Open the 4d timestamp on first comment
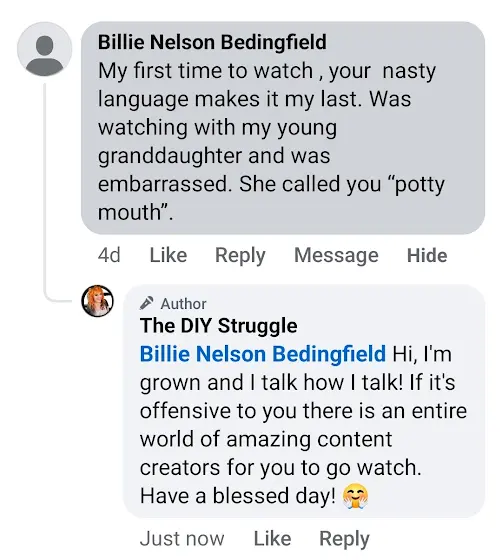This screenshot has height=560, width=502. (x=109, y=255)
